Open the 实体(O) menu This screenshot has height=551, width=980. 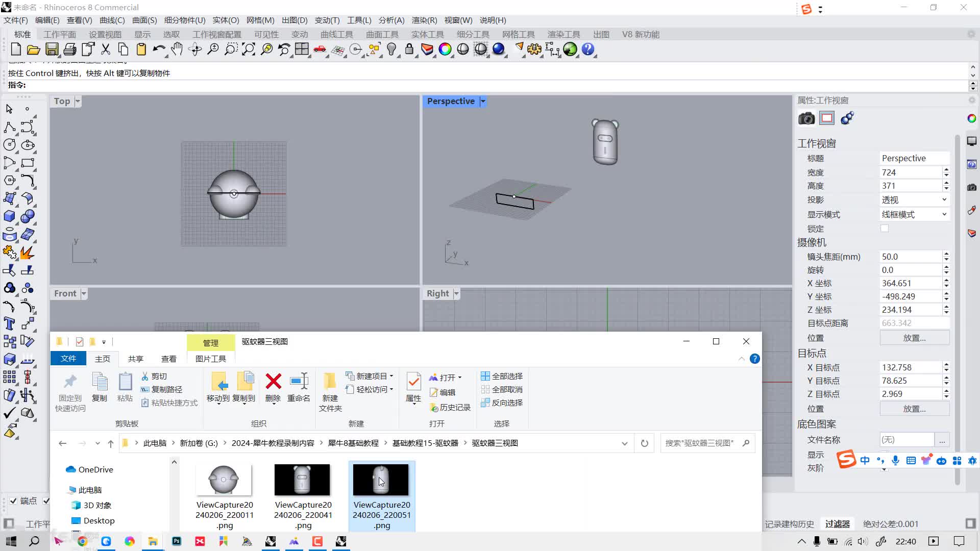226,20
